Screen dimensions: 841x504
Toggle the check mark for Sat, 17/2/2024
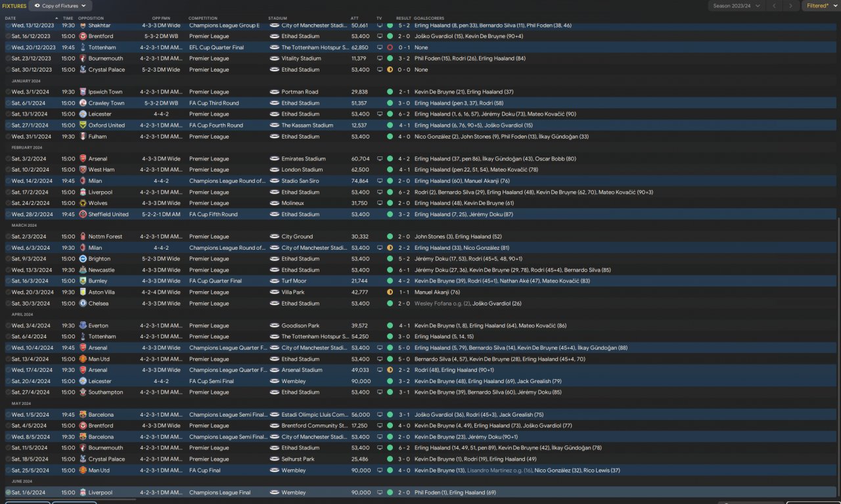tap(8, 193)
